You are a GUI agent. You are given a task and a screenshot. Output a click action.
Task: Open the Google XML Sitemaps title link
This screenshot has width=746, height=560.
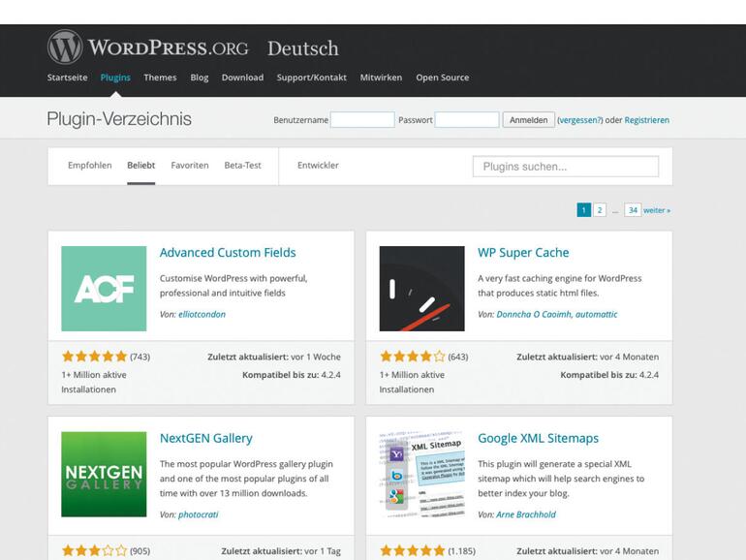click(x=538, y=438)
